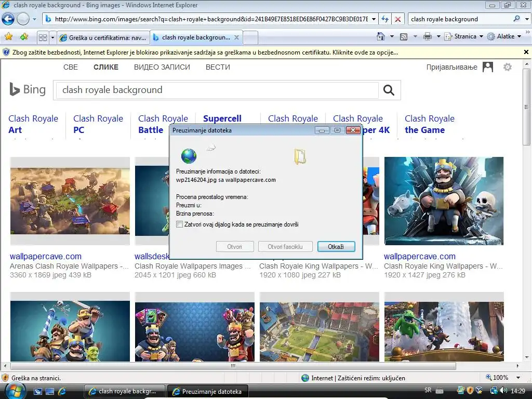Click the Bing search query box
Screen dimensions: 532x399
pos(217,90)
